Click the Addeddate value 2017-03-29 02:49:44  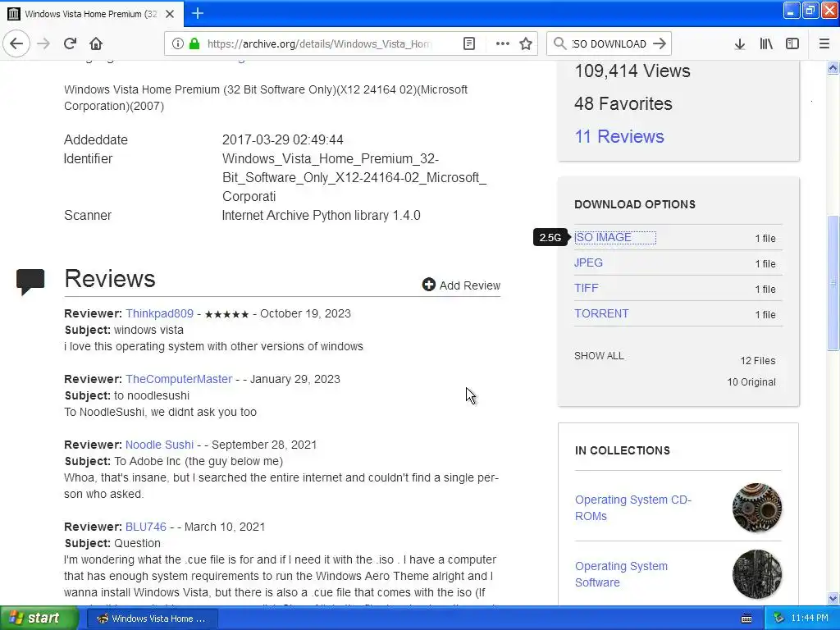point(282,139)
